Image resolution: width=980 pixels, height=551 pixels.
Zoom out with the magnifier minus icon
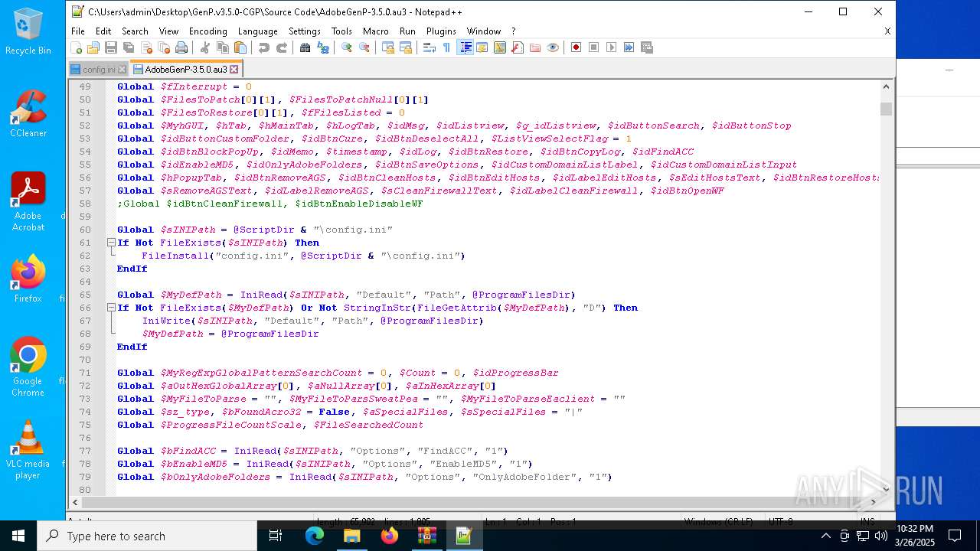(x=364, y=47)
